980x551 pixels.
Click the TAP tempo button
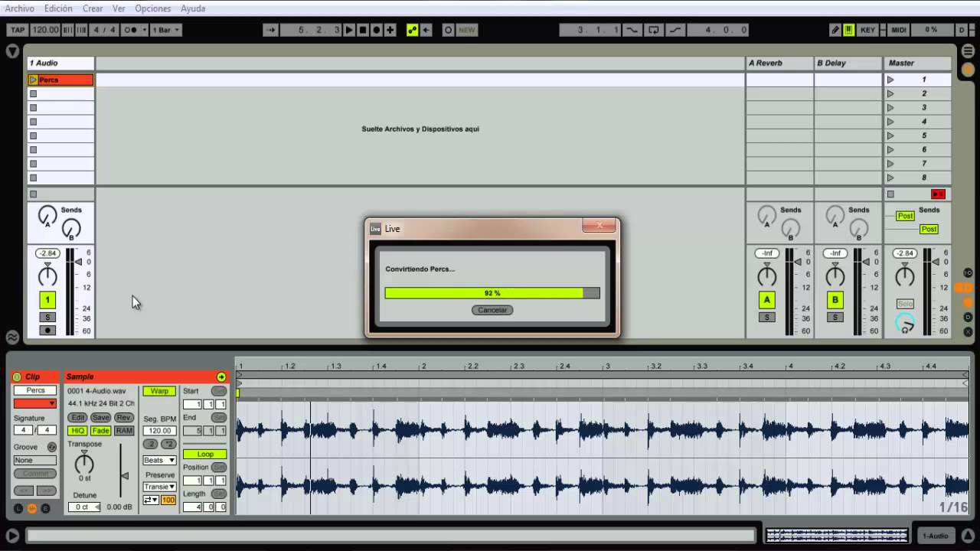(x=18, y=30)
